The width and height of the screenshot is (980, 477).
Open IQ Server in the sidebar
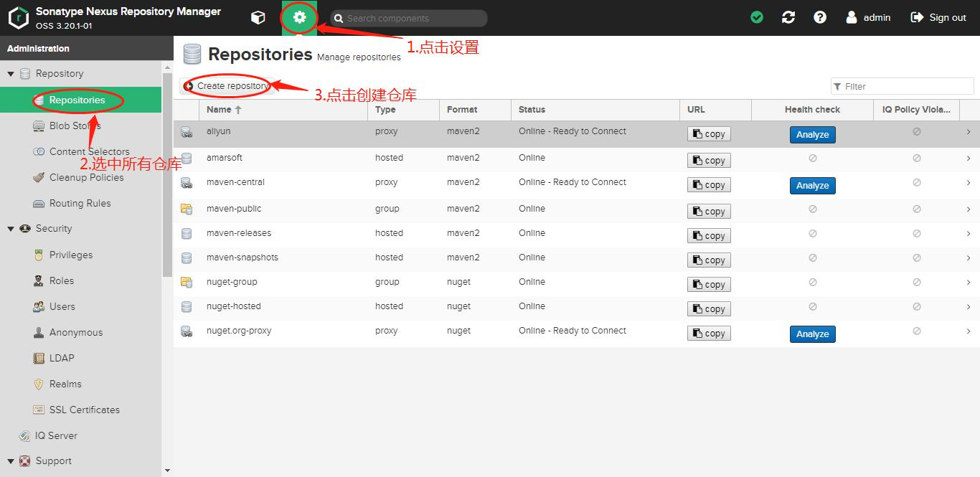point(80,435)
